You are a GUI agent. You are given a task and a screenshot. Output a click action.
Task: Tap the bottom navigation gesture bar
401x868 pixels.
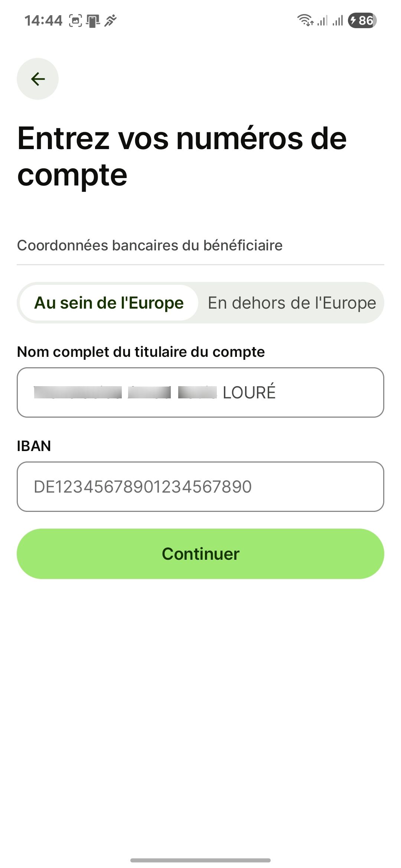click(200, 860)
